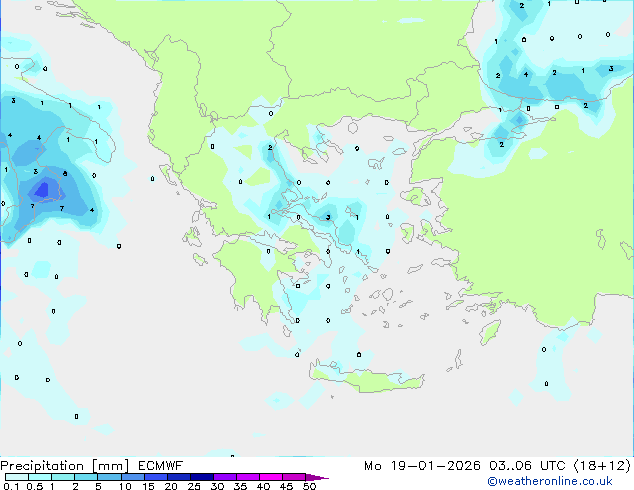Click the '40' legend scale label

point(263,486)
